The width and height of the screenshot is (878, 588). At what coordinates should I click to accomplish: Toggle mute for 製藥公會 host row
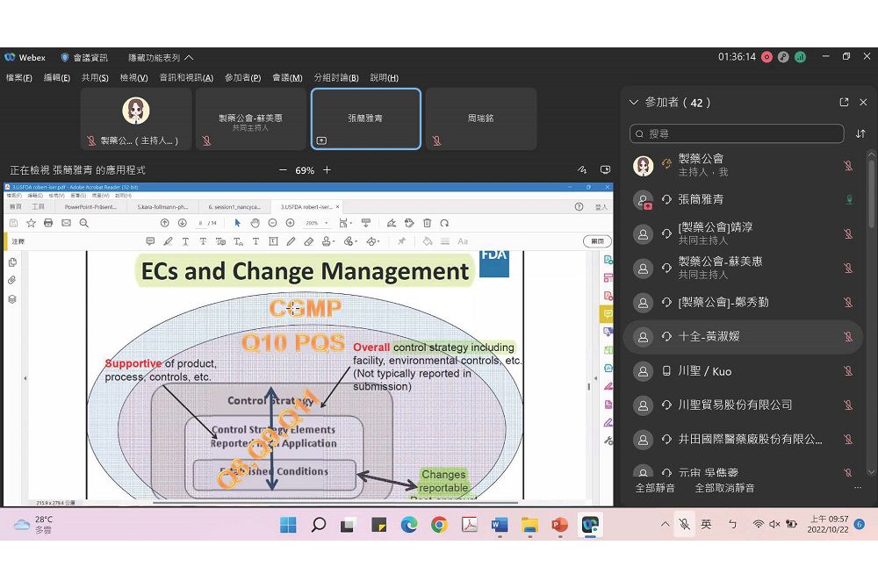[848, 166]
